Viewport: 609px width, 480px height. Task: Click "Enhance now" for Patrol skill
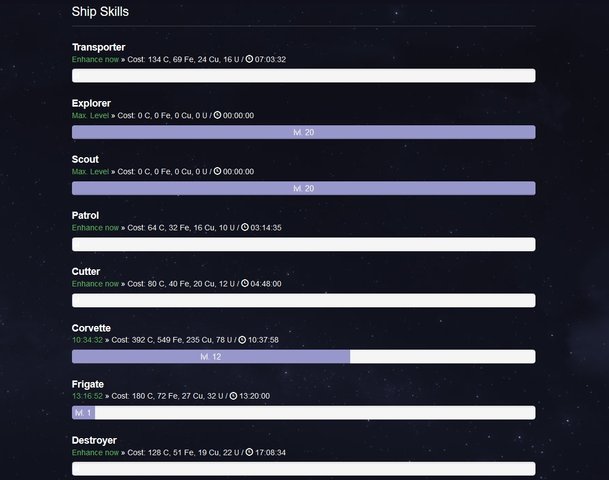[x=95, y=228]
